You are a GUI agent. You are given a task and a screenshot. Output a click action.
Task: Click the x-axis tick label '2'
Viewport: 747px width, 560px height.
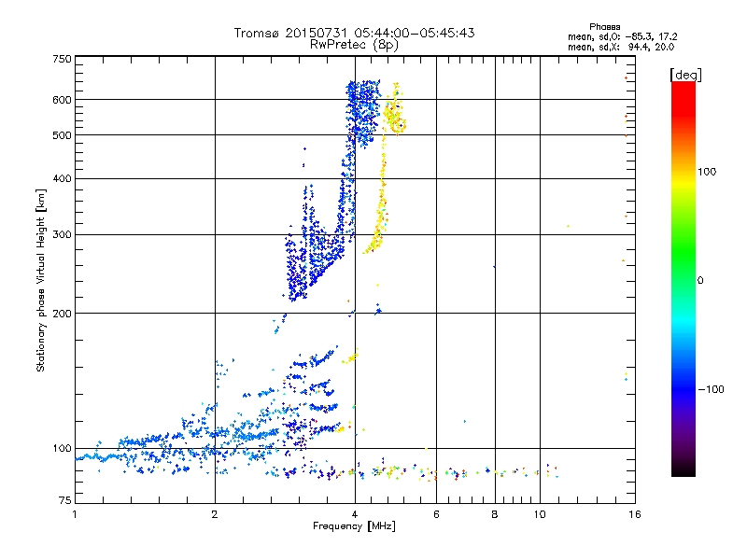[x=215, y=514]
